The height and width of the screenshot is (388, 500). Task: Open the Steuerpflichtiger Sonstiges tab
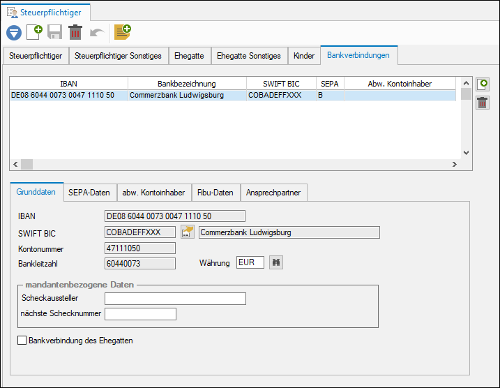(118, 56)
